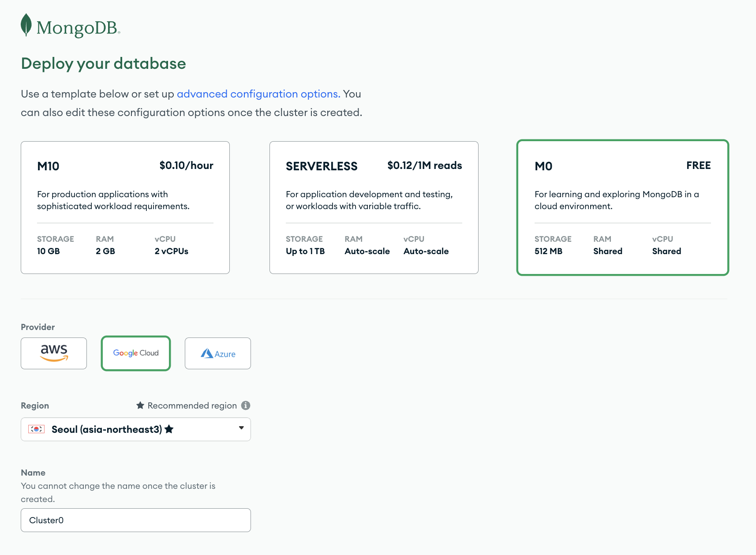Viewport: 756px width, 555px height.
Task: Select the M0 free tier card
Action: click(x=623, y=207)
